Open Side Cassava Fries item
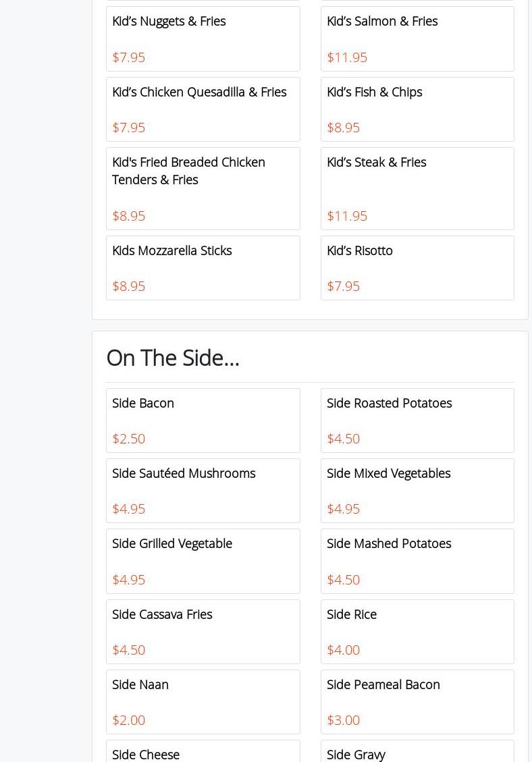This screenshot has height=762, width=532. [203, 631]
